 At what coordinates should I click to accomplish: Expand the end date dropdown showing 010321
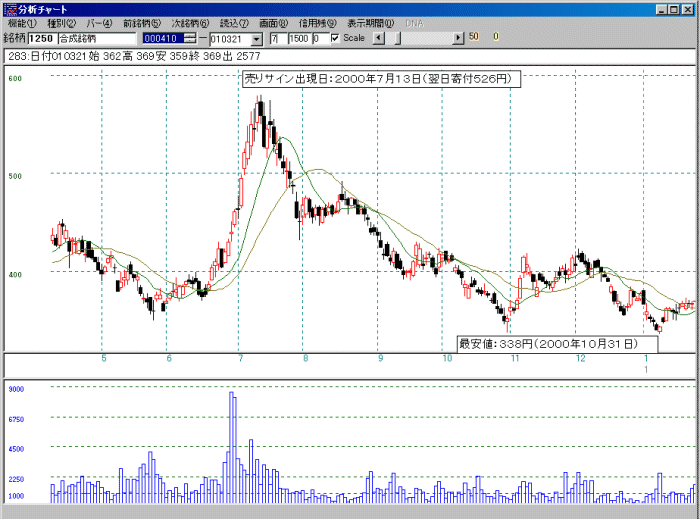click(257, 38)
